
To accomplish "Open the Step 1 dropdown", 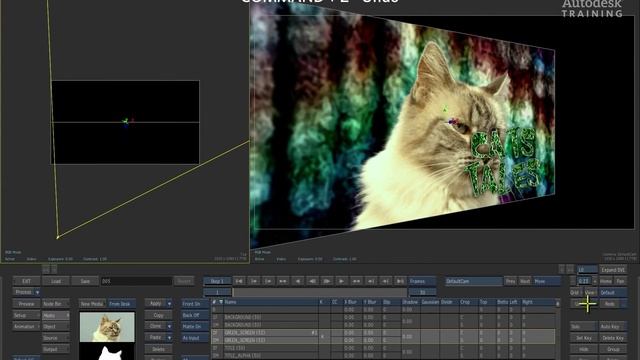I will (x=217, y=281).
